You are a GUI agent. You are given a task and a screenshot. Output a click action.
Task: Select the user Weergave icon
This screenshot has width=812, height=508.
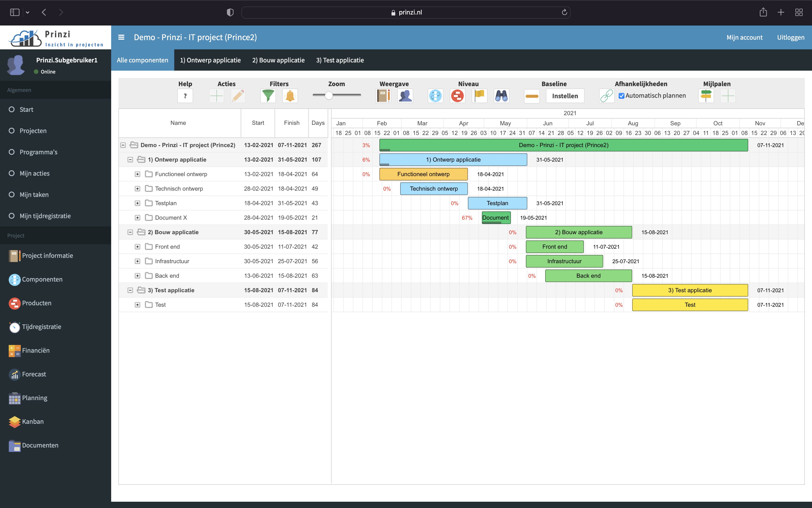tap(405, 96)
